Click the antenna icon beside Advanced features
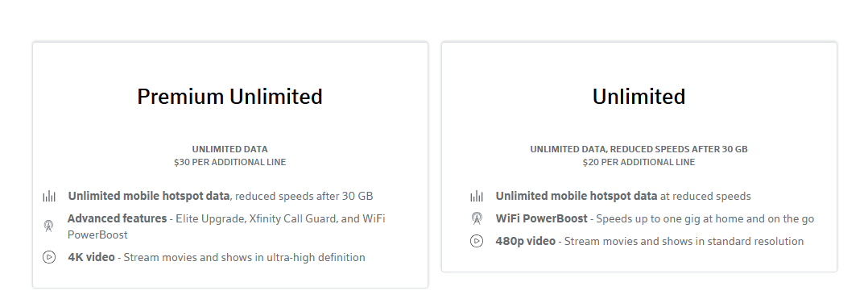This screenshot has width=868, height=303. point(48,226)
